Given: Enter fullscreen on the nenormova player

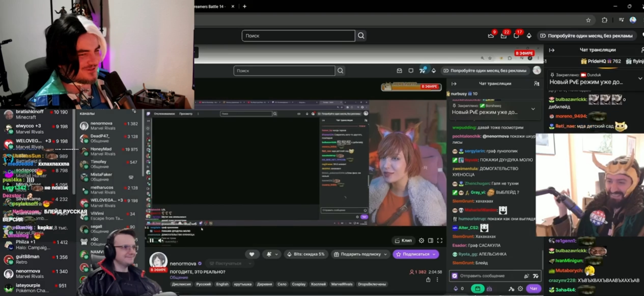Looking at the screenshot, I should point(440,241).
